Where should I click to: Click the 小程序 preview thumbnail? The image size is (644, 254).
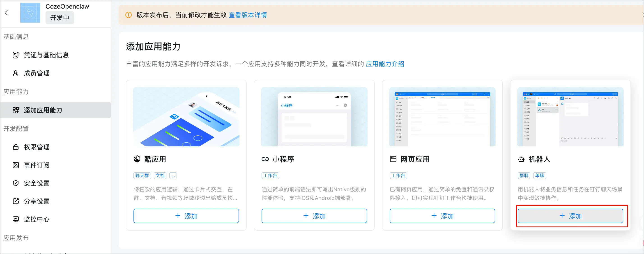click(x=314, y=116)
